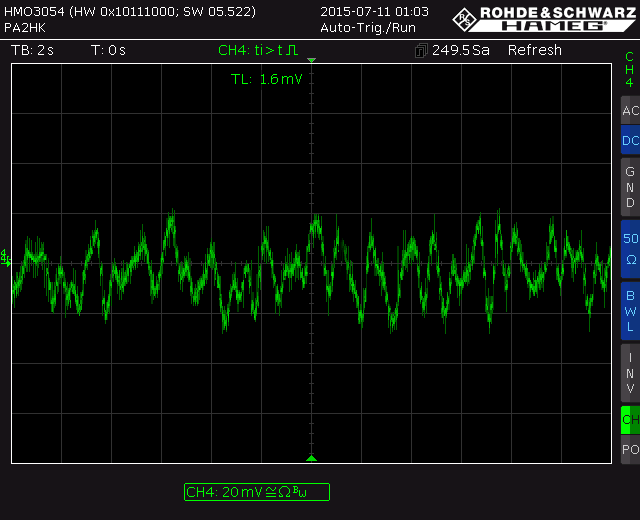
Task: Open the green CH softkey menu
Action: [x=630, y=419]
